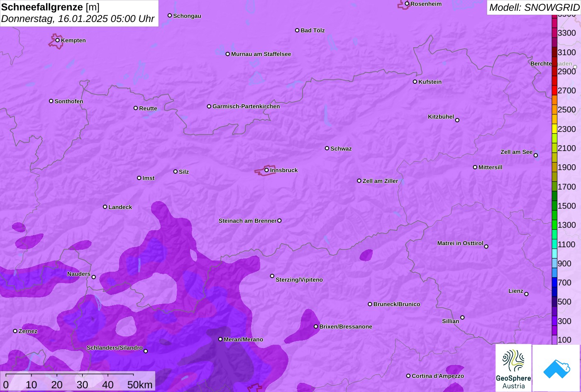581x392 pixels.
Task: Click the 50km scale bar label
Action: (x=140, y=385)
